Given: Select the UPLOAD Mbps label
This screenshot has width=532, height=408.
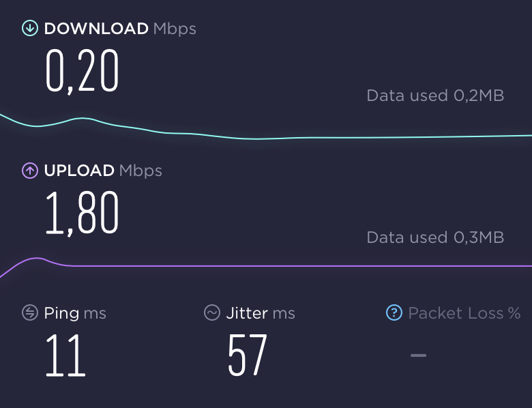Looking at the screenshot, I should tap(103, 171).
